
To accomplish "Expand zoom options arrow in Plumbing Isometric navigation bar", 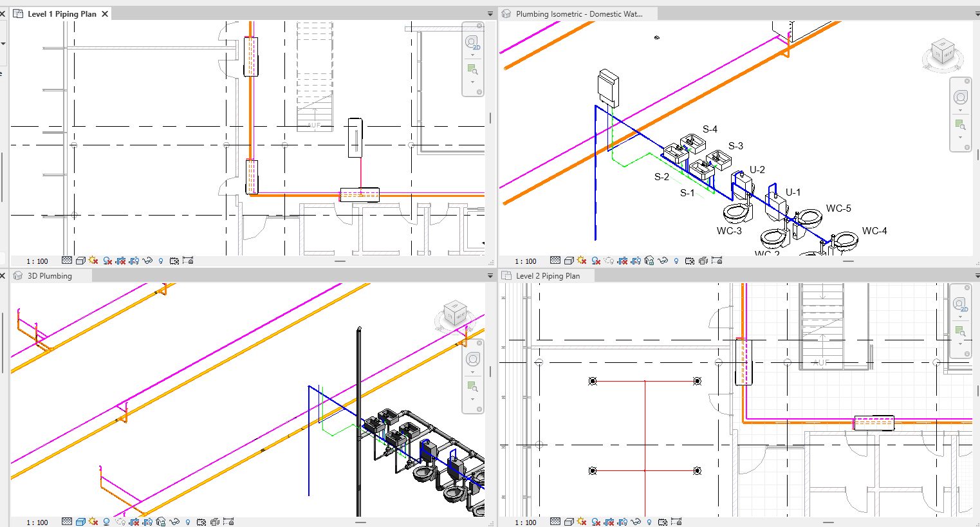I will (961, 137).
